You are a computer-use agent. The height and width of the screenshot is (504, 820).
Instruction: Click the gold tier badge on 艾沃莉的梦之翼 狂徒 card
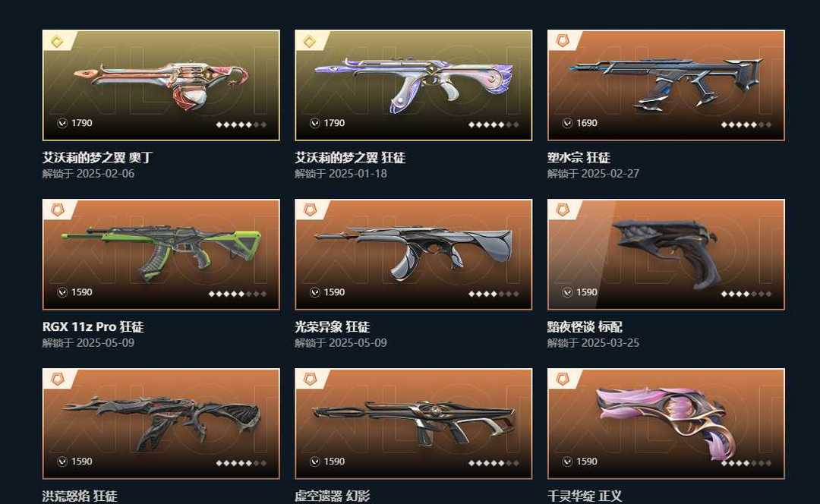click(310, 41)
